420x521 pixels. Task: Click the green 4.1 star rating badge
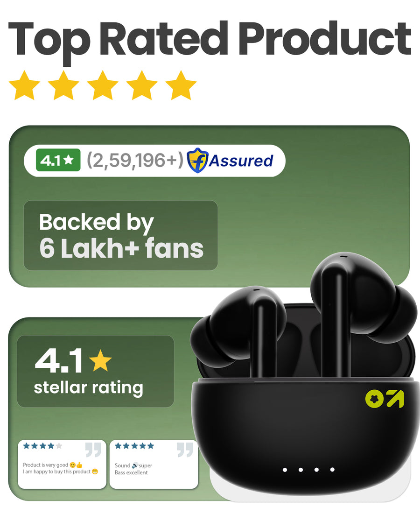tap(58, 160)
